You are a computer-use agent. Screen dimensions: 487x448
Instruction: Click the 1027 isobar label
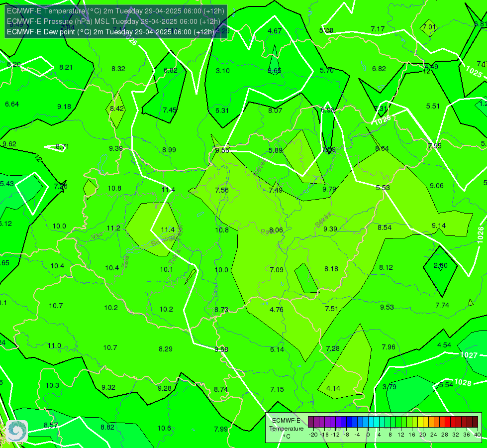tap(469, 355)
